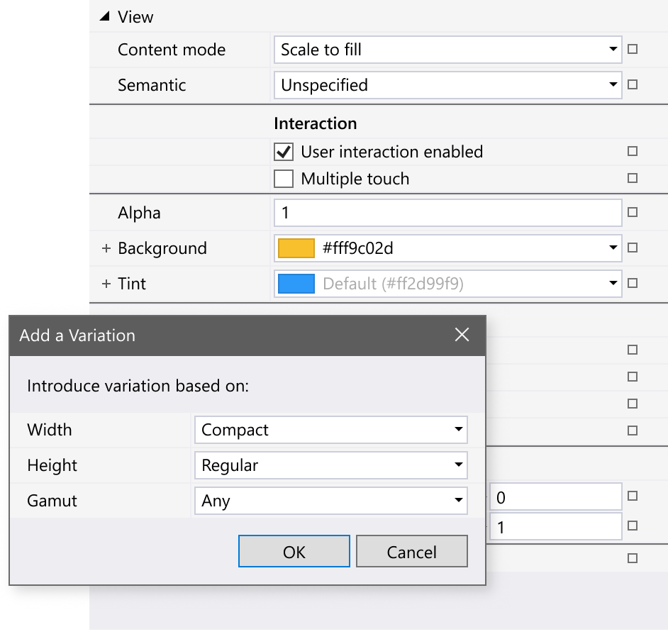This screenshot has height=644, width=668.
Task: Enable Multiple touch
Action: pos(284,179)
